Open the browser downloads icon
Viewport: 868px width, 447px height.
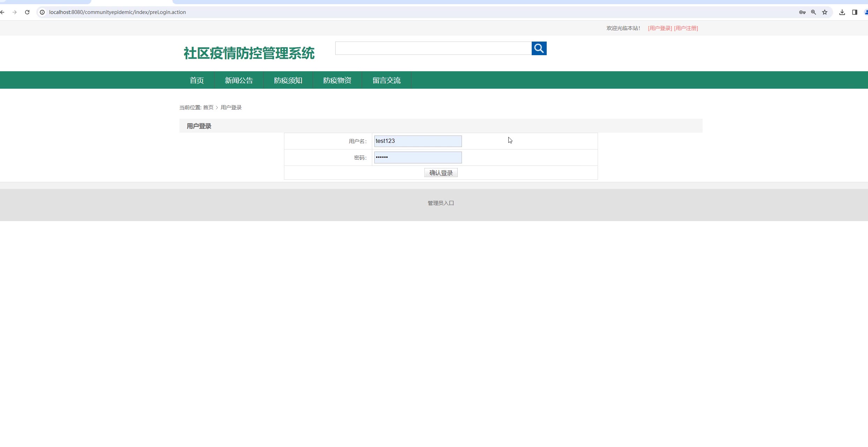(842, 12)
